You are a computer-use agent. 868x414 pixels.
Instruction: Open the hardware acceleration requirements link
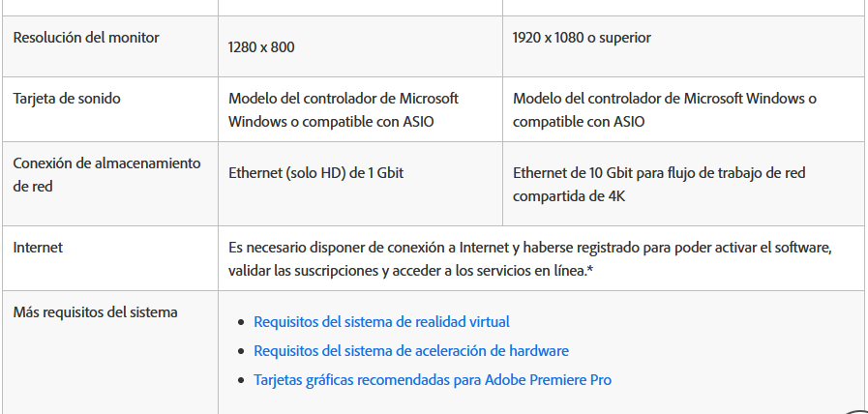[x=410, y=350]
